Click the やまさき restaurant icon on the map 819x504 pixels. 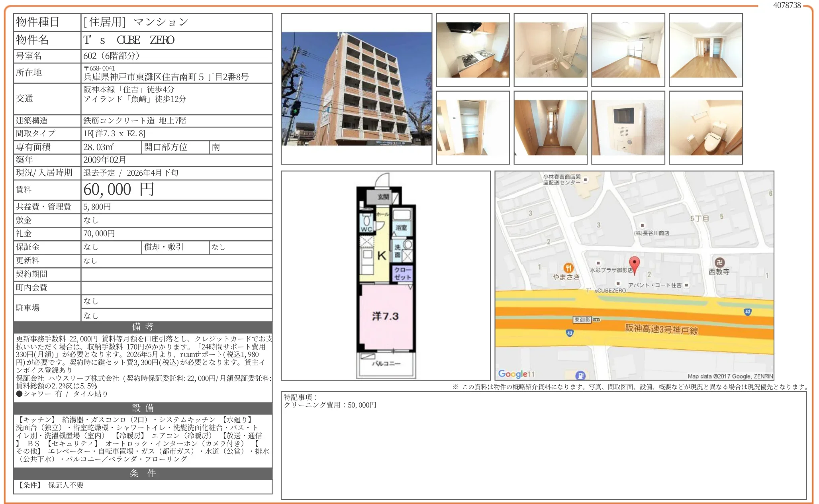click(x=568, y=268)
